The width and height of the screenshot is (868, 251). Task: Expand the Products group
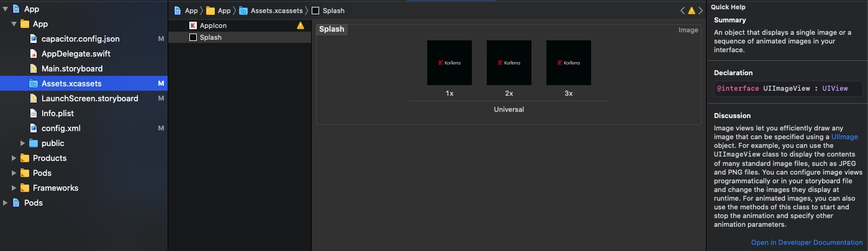point(14,158)
